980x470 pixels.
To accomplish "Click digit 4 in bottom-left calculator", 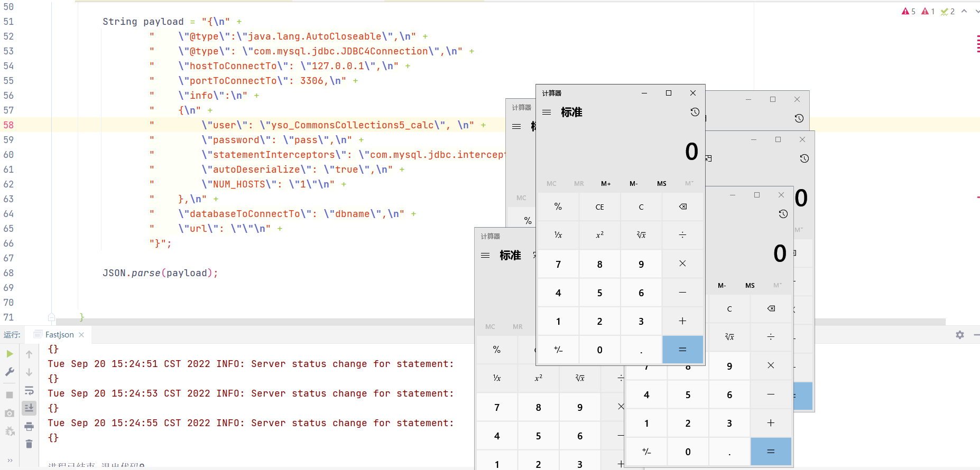I will [x=497, y=436].
